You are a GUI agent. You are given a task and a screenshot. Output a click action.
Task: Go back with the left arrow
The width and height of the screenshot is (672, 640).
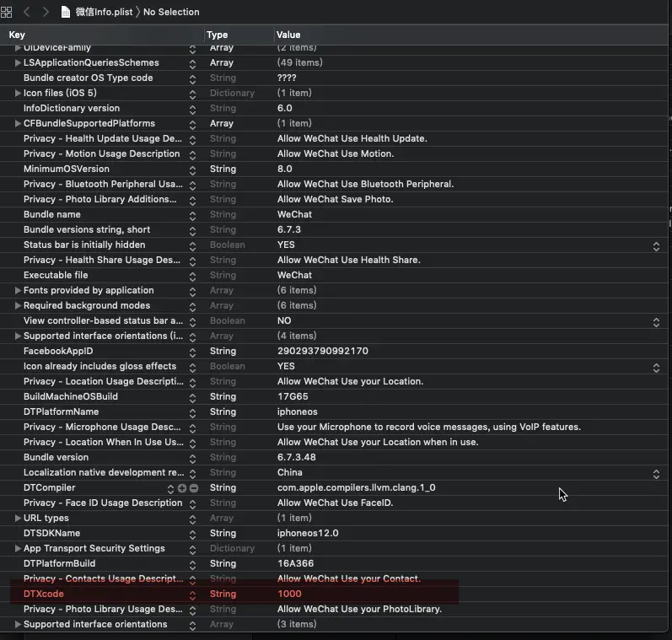pos(27,12)
